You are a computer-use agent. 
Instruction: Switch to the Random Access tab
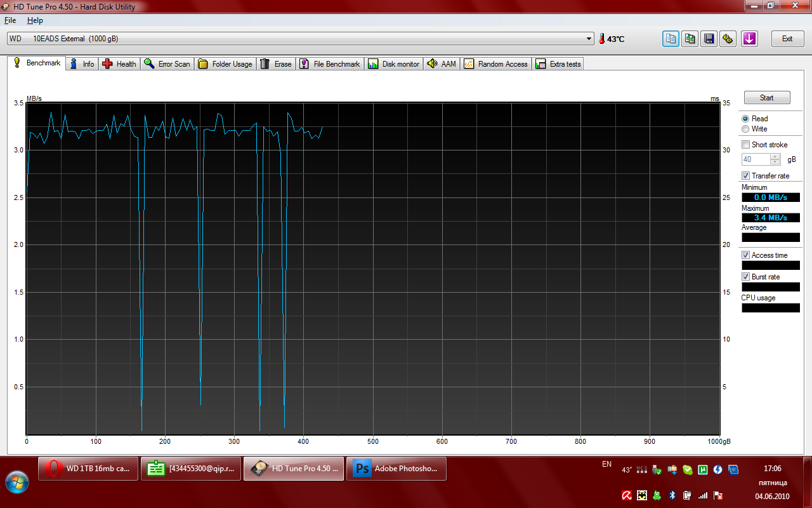(x=495, y=64)
